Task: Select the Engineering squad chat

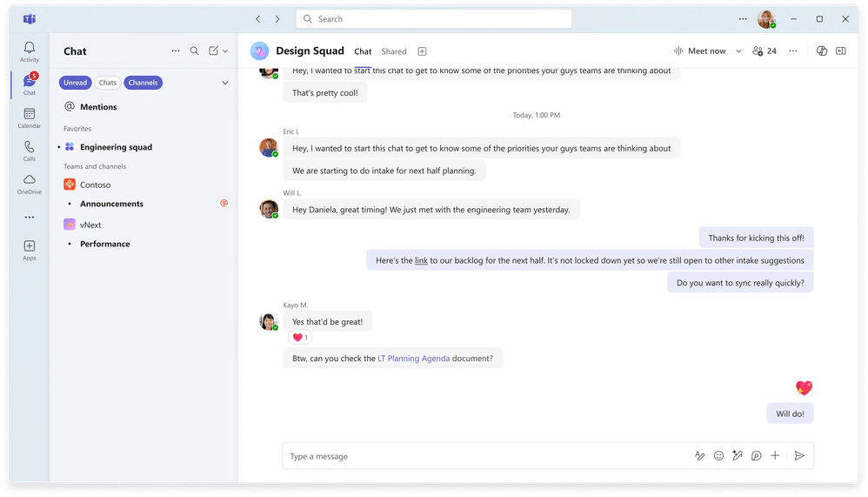Action: (116, 147)
